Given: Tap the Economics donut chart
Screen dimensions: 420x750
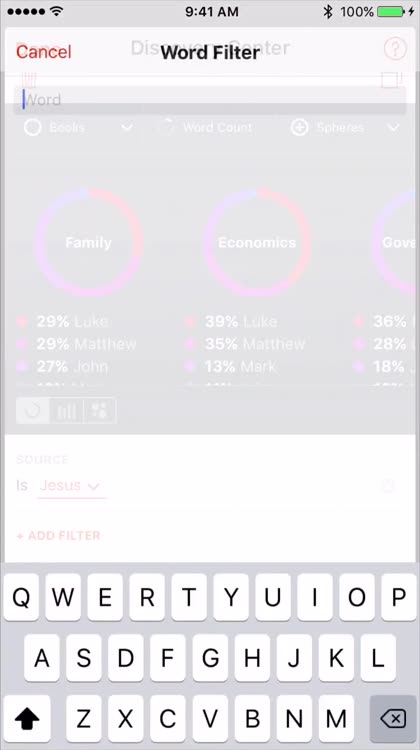Looking at the screenshot, I should [257, 243].
